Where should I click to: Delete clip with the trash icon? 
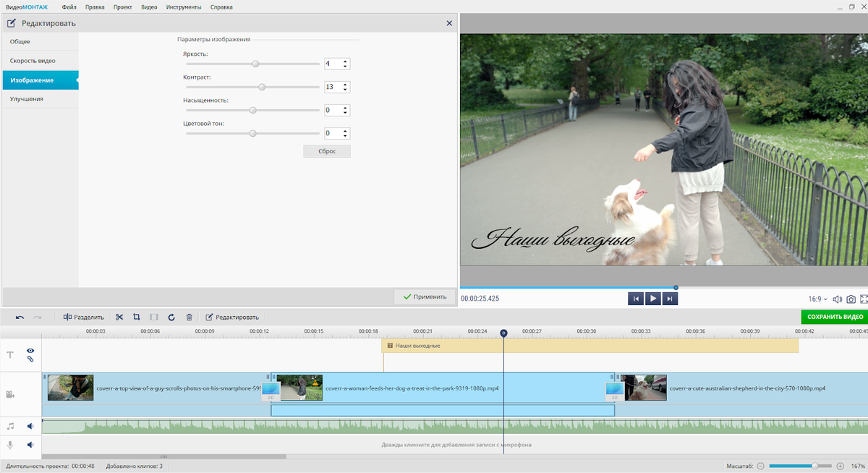coord(189,317)
